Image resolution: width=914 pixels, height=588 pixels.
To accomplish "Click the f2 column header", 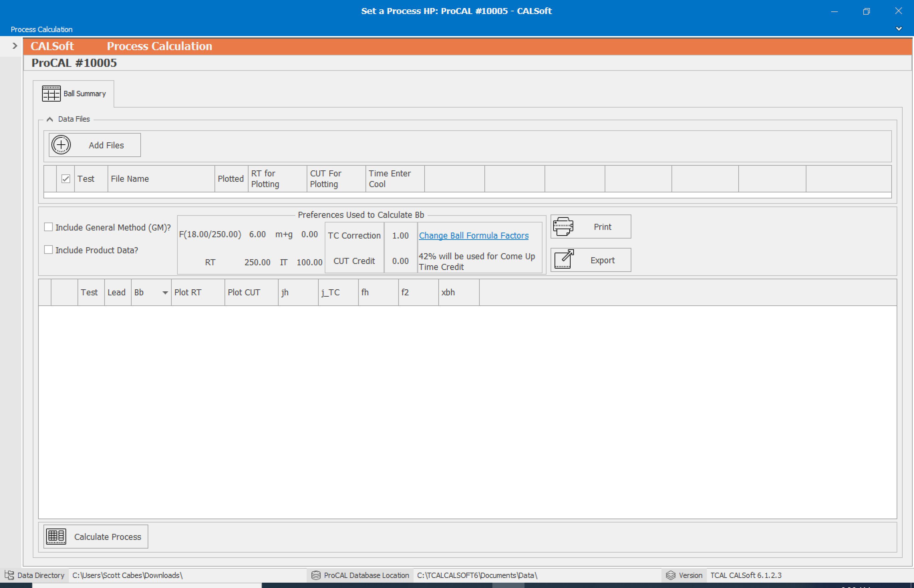I will [419, 292].
